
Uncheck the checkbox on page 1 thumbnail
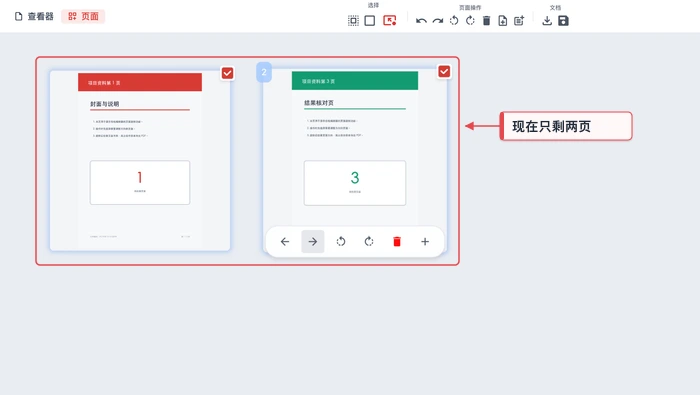227,73
